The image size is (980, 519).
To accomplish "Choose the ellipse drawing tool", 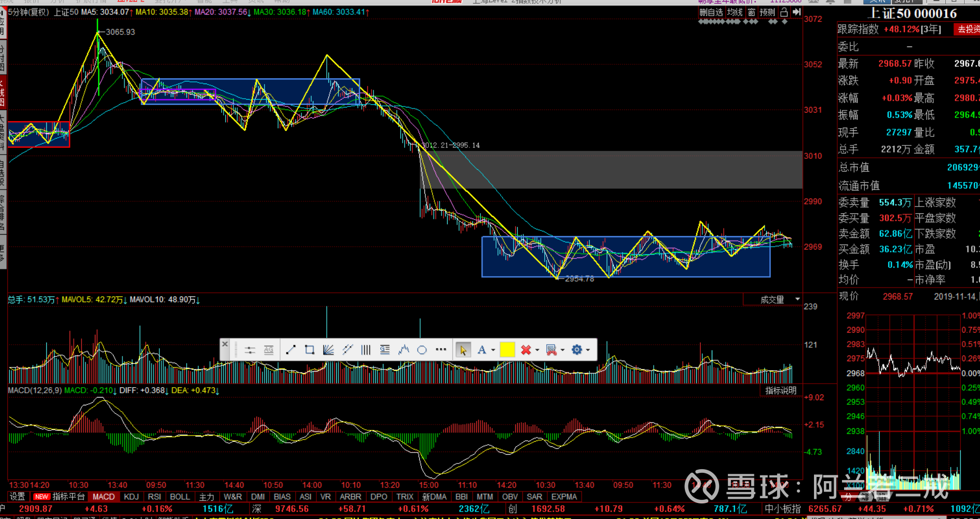I will (422, 350).
